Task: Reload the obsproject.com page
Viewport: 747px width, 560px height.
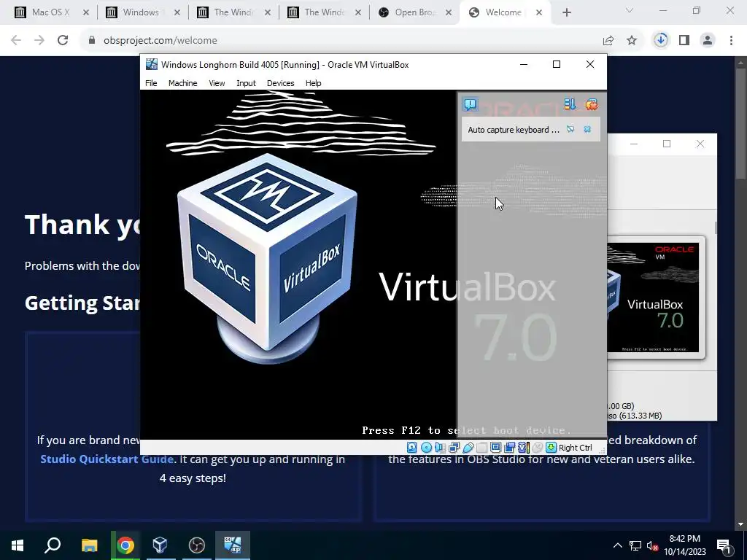Action: 63,41
